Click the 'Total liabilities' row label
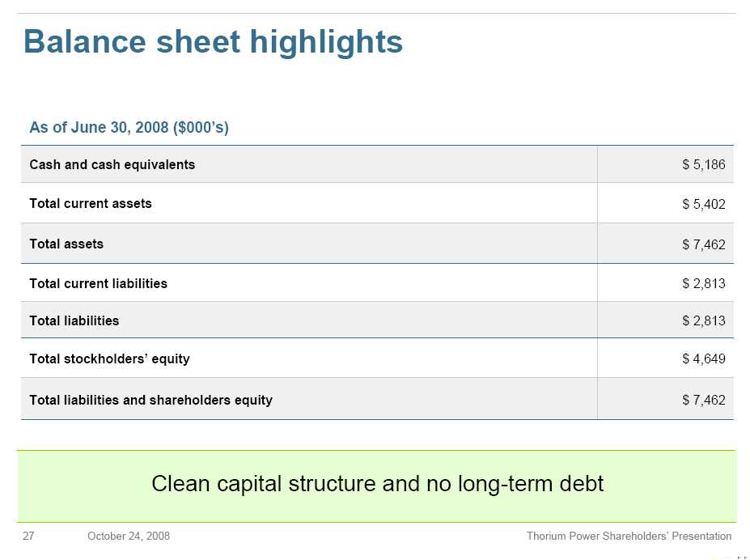Screen dimensions: 750x560 (74, 320)
